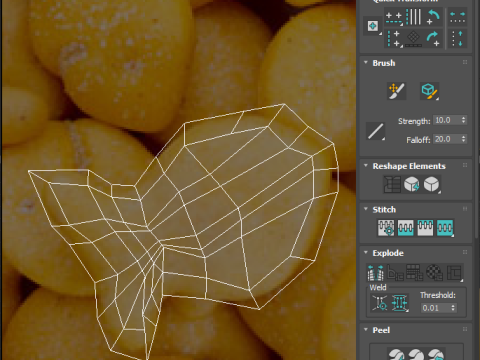Align selection horizontally to pivot
Screen dimensions: 480x360
click(394, 17)
